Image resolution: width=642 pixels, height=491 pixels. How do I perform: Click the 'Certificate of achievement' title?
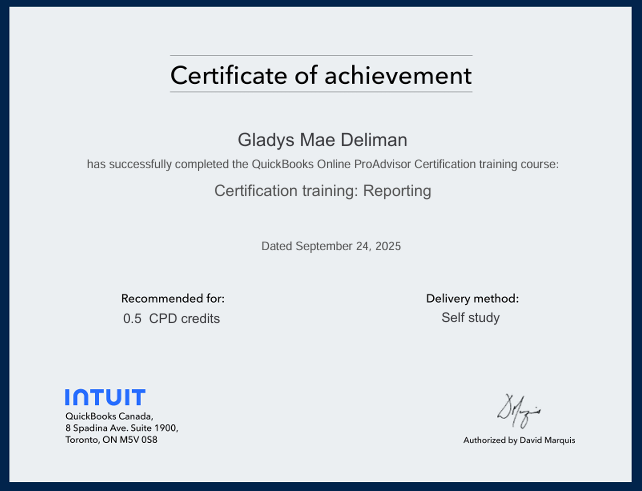321,75
